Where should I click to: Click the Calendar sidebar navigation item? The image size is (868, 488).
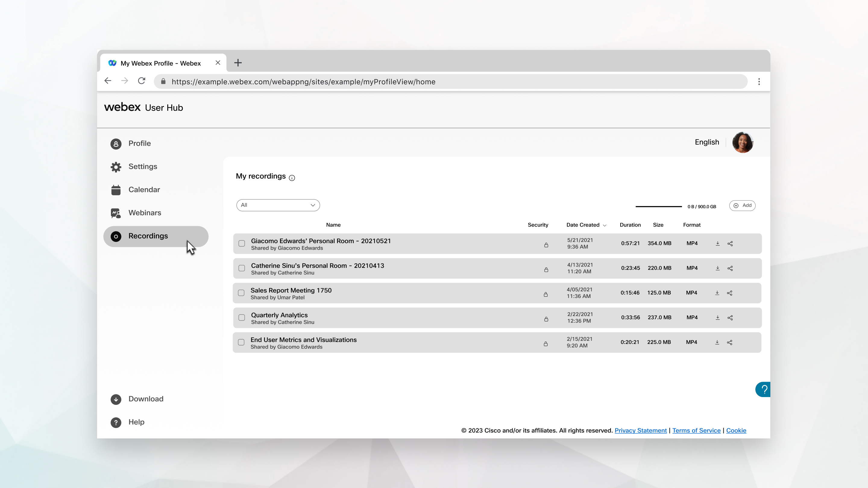[144, 189]
